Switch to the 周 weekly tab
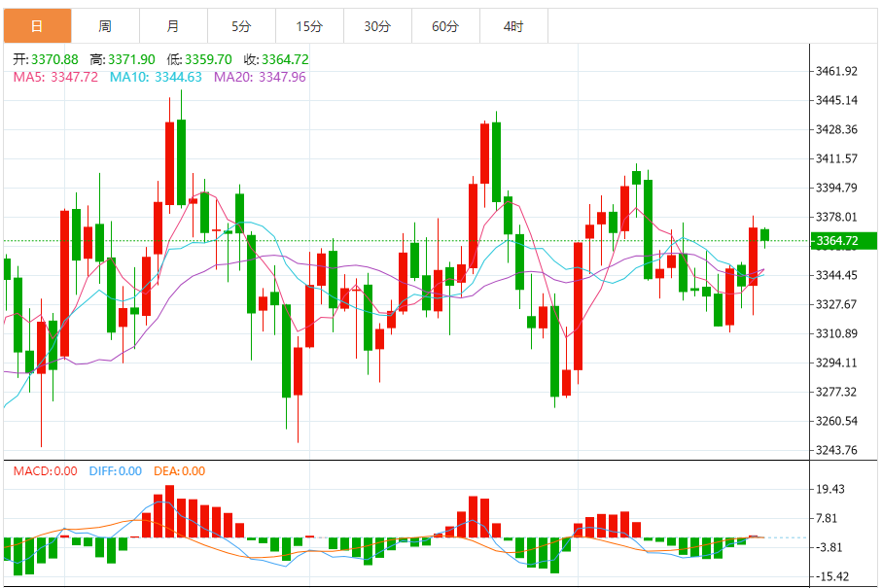Image resolution: width=882 pixels, height=588 pixels. (x=105, y=26)
